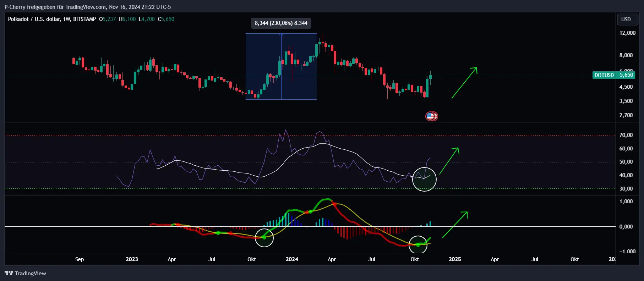Click the 2025 time axis label

pyautogui.click(x=455, y=259)
